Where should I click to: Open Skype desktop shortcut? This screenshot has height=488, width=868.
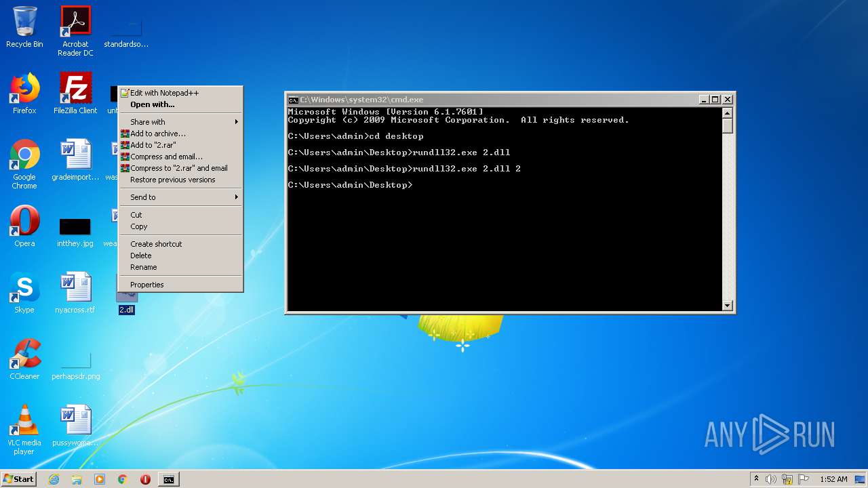coord(24,293)
